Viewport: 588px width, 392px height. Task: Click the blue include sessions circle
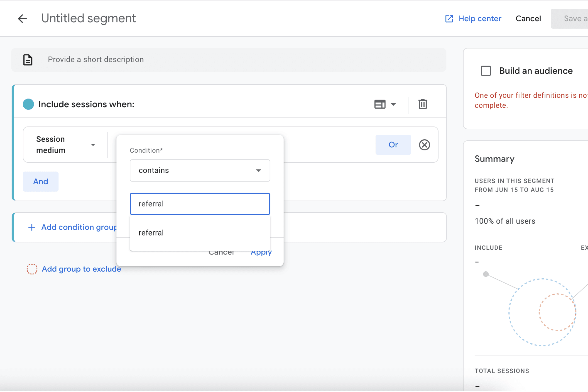[28, 104]
